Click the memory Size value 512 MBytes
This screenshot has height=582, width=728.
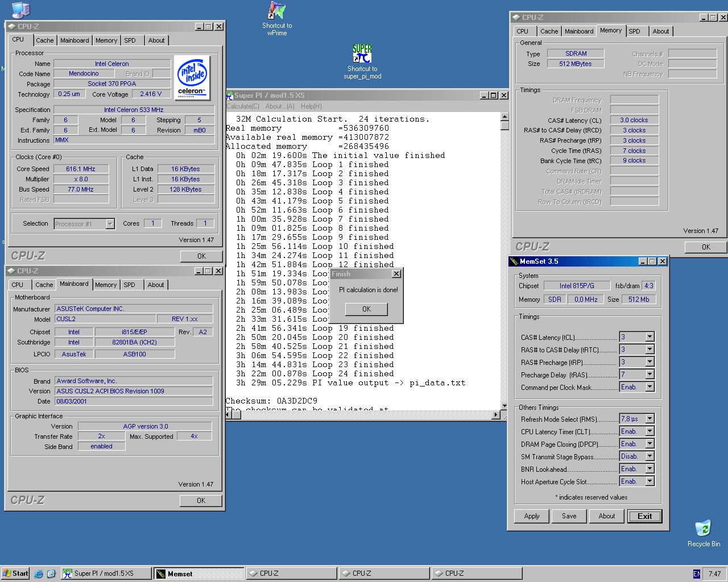pyautogui.click(x=576, y=64)
